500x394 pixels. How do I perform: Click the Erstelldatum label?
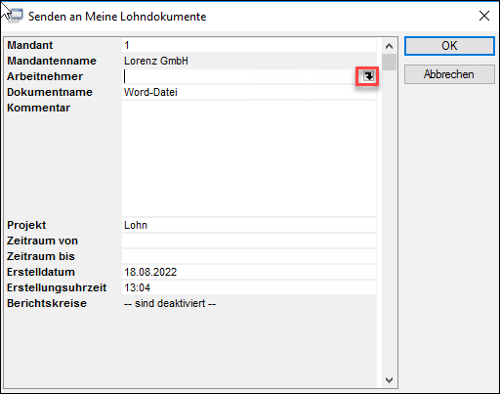41,272
